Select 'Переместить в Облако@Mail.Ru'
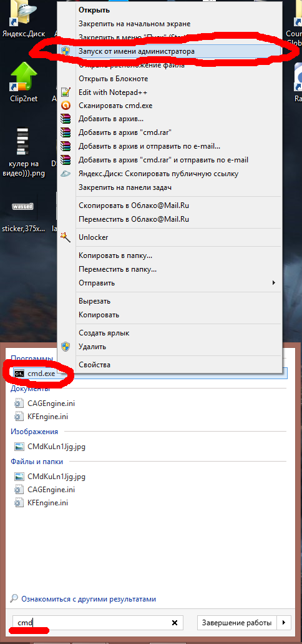This screenshot has width=302, height=644. pyautogui.click(x=170, y=219)
